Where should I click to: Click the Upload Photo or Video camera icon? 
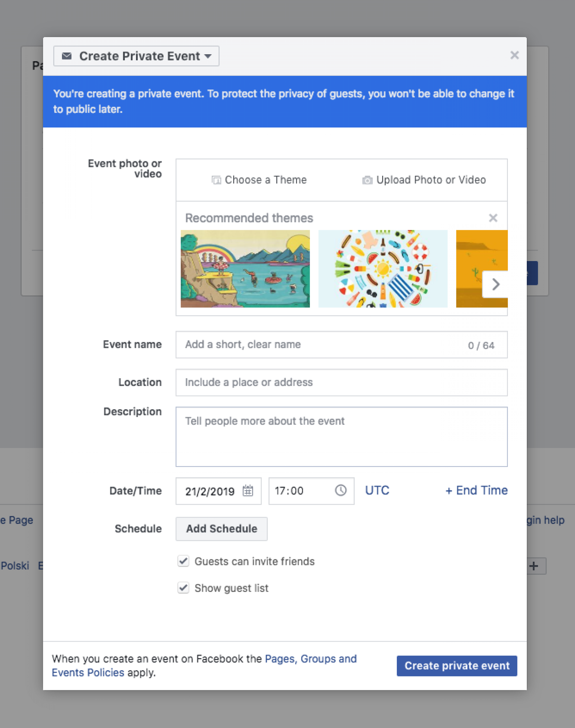367,180
